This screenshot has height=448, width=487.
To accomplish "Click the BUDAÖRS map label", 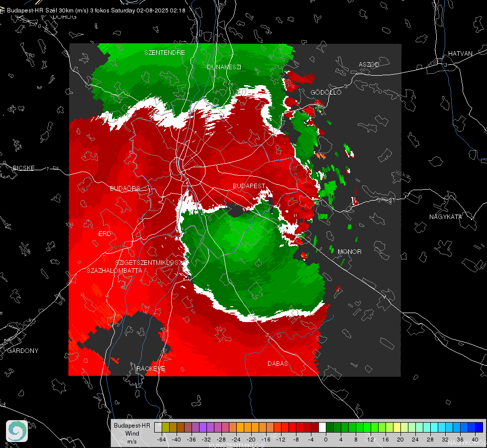I will (125, 188).
